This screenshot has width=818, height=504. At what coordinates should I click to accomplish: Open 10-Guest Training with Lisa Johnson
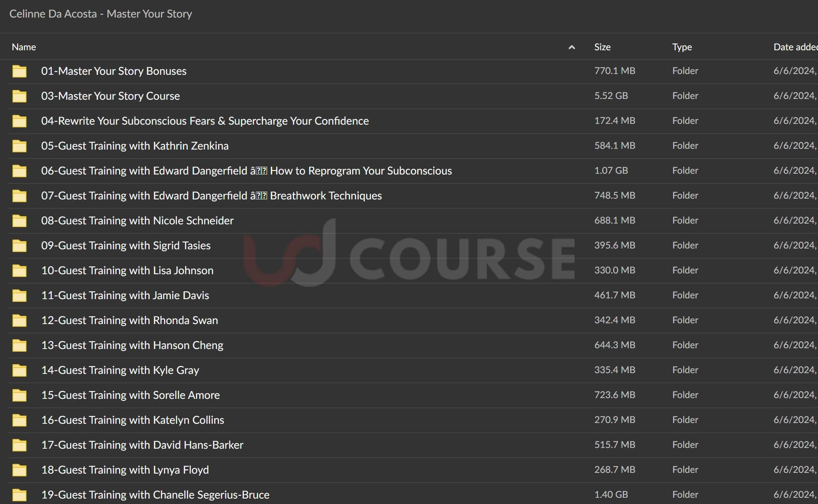127,270
